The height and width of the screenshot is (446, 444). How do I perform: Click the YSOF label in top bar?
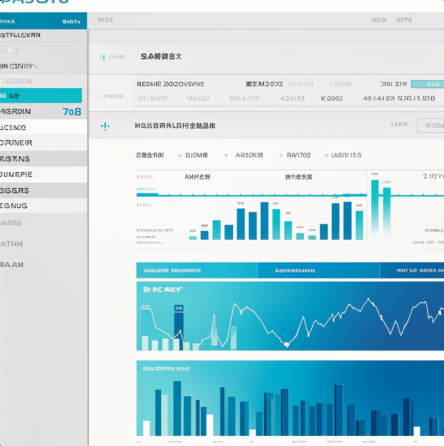(106, 20)
